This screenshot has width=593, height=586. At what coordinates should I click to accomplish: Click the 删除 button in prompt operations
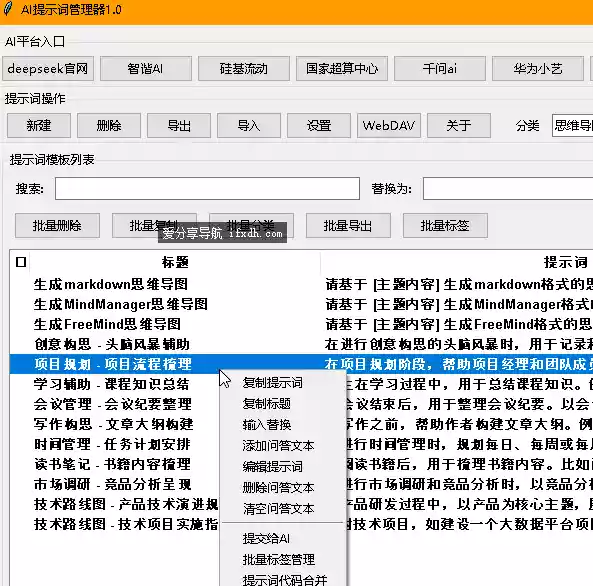click(109, 126)
